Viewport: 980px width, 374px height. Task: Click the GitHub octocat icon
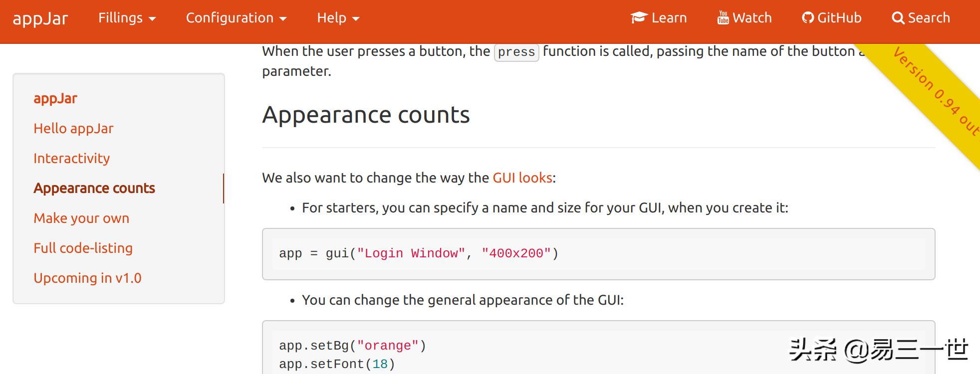point(808,18)
